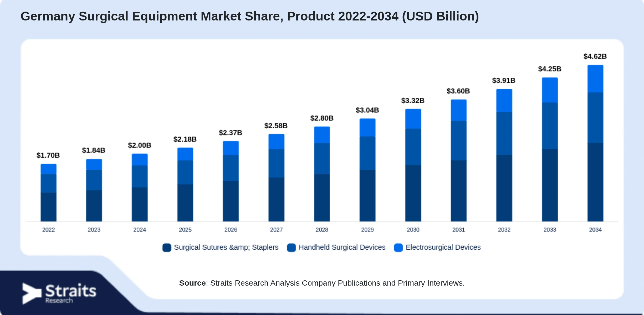
Task: Click the 2029 axis label
Action: (367, 230)
